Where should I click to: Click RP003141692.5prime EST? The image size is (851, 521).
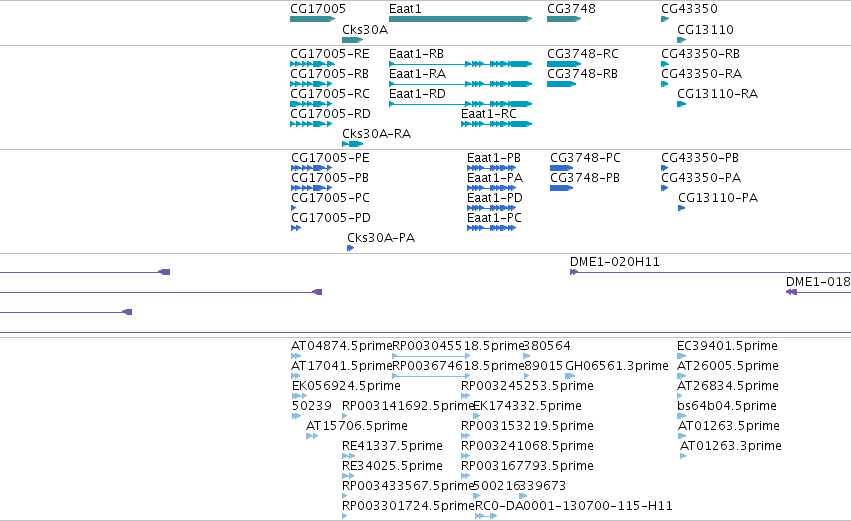click(x=345, y=416)
